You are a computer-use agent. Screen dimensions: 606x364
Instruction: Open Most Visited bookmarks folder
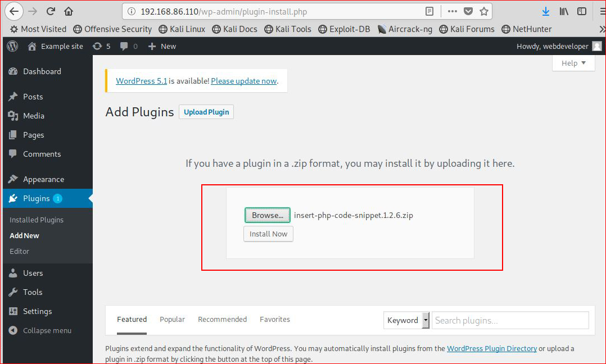[x=38, y=29]
